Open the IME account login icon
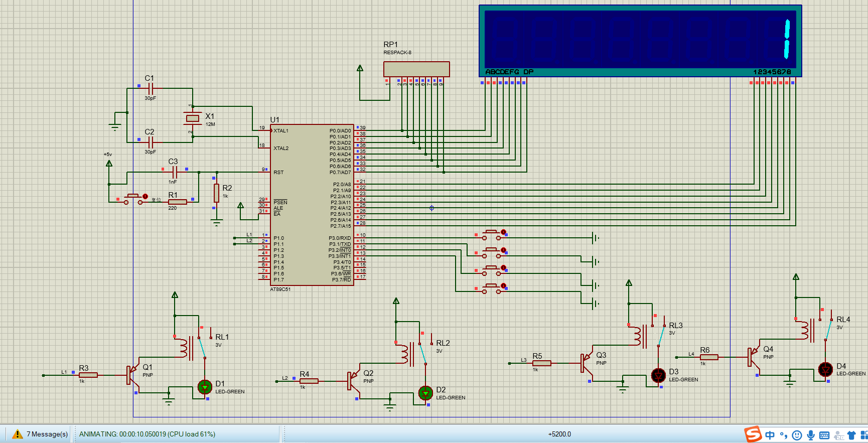This screenshot has width=868, height=443. (838, 435)
